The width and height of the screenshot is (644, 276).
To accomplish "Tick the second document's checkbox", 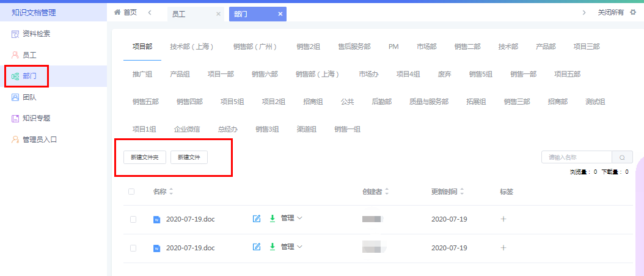I will click(x=133, y=248).
